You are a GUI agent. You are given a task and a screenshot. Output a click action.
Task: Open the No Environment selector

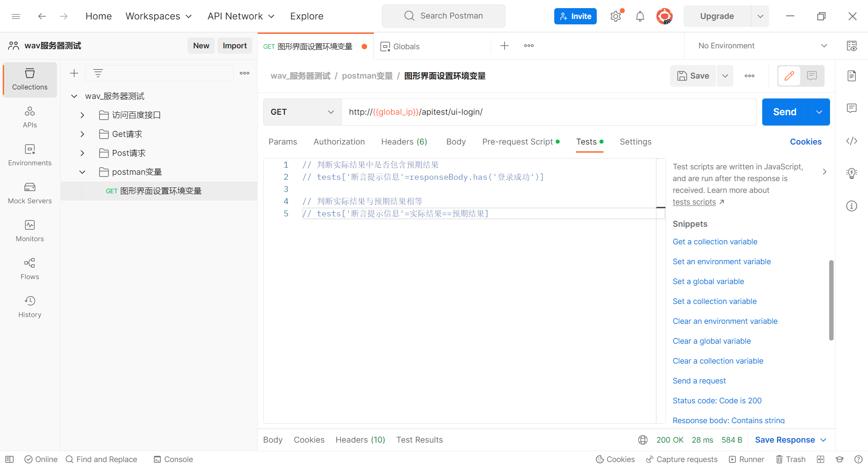[x=762, y=46]
